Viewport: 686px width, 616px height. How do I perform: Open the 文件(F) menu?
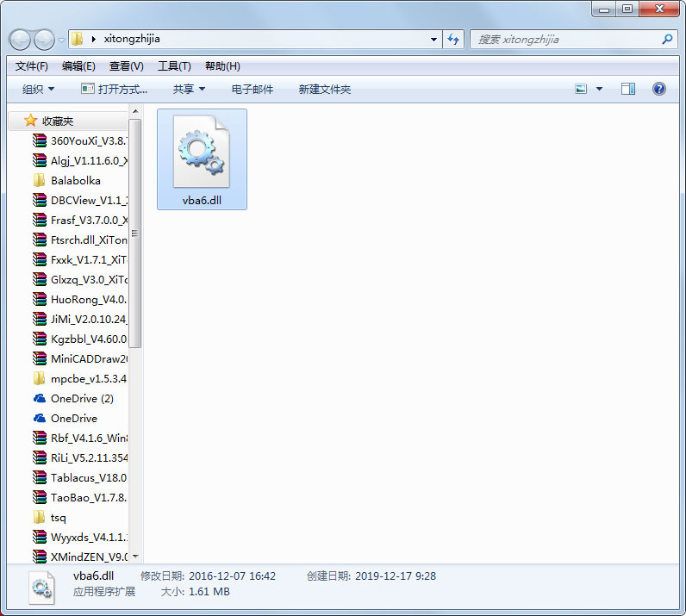(x=32, y=66)
